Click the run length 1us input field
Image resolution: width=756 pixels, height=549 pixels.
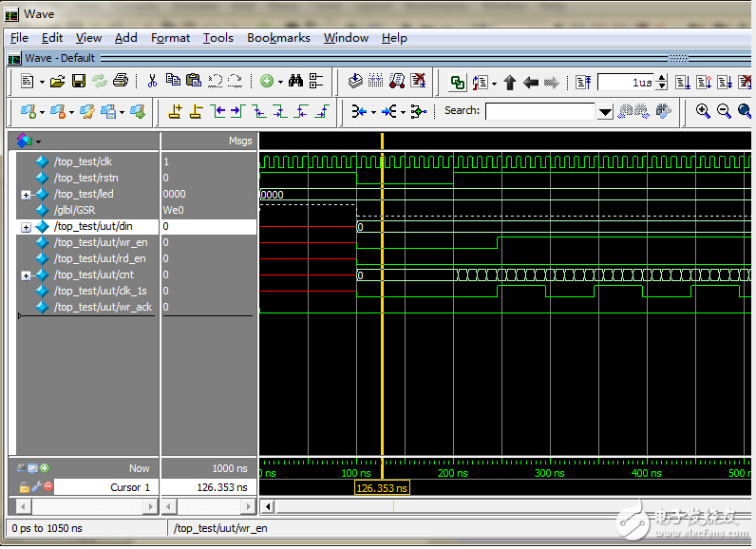625,83
